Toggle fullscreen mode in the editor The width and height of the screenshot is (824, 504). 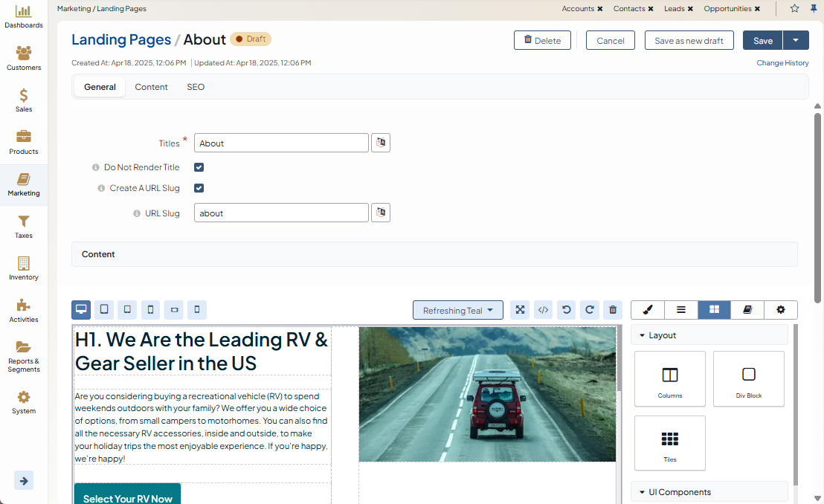521,310
